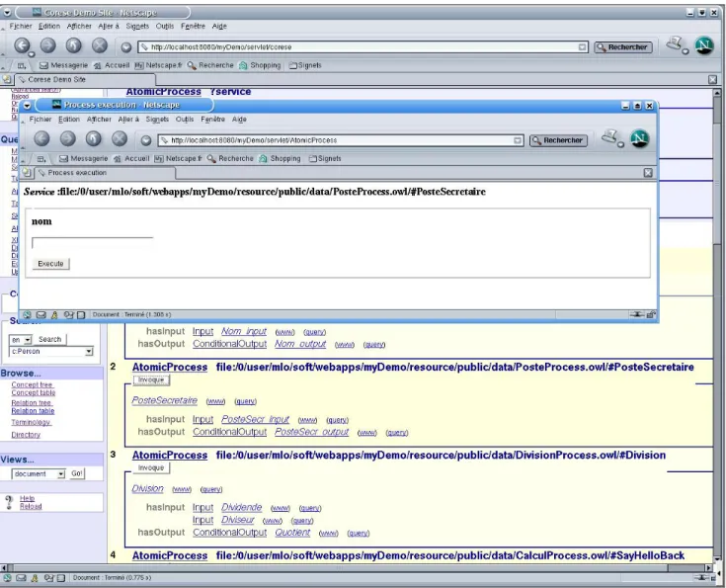Screen dimensions: 726x588
Task: Click Print icon in Process execution toolbar
Action: point(610,137)
